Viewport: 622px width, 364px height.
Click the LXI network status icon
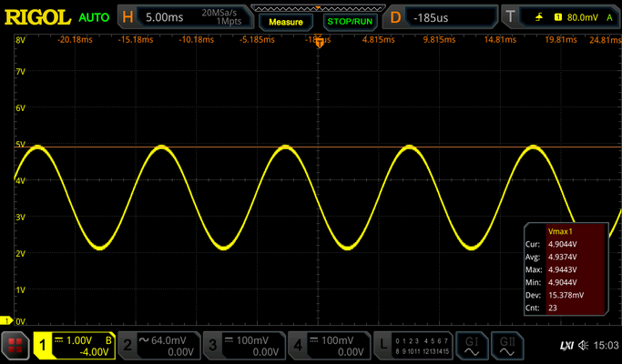point(566,346)
